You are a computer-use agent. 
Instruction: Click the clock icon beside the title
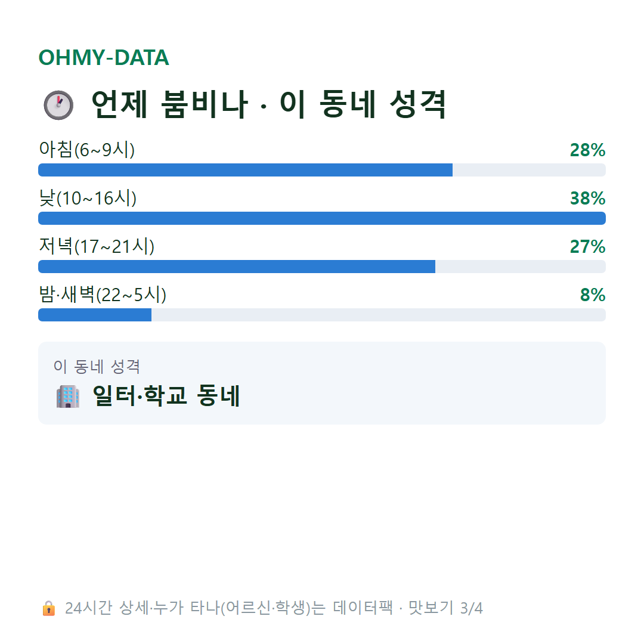click(x=58, y=105)
